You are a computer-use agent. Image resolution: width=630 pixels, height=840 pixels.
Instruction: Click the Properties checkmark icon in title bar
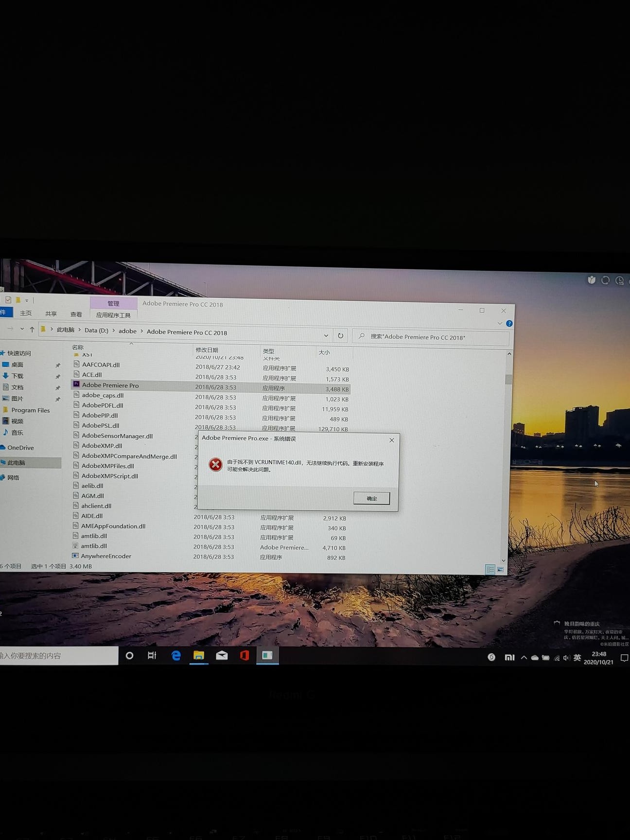8,300
